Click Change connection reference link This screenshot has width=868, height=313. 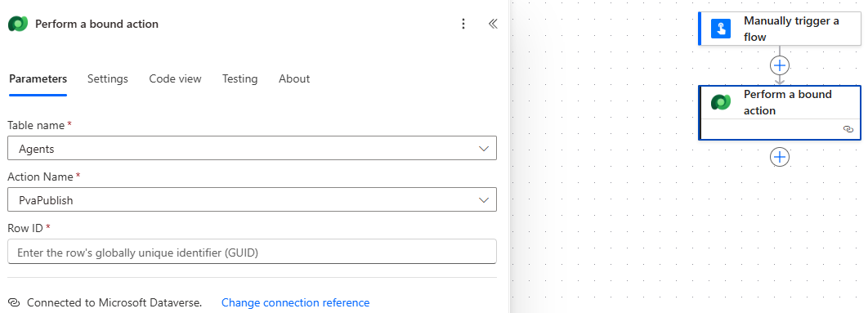pos(296,302)
